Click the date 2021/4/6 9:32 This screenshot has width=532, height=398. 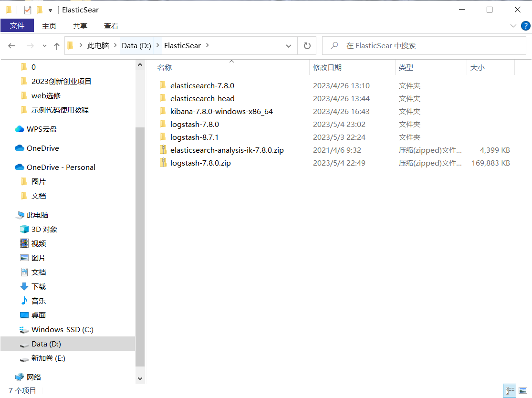[x=337, y=150]
